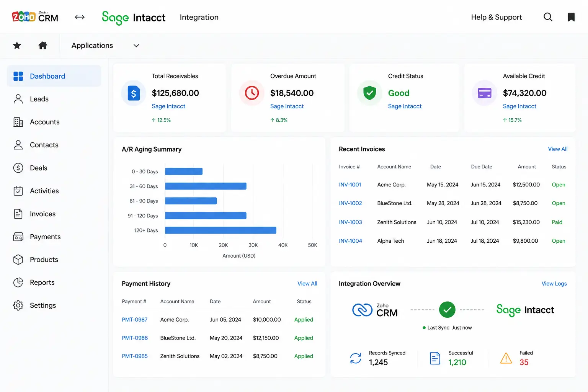Expand the Applications dropdown chevron
Viewport: 588px width, 392px height.
point(136,46)
